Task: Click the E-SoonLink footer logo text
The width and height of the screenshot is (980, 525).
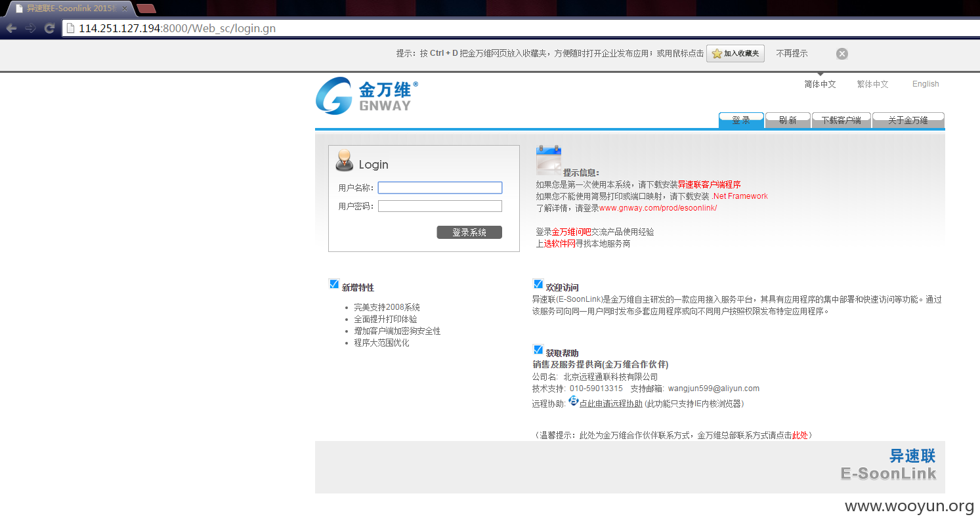Action: click(x=888, y=474)
